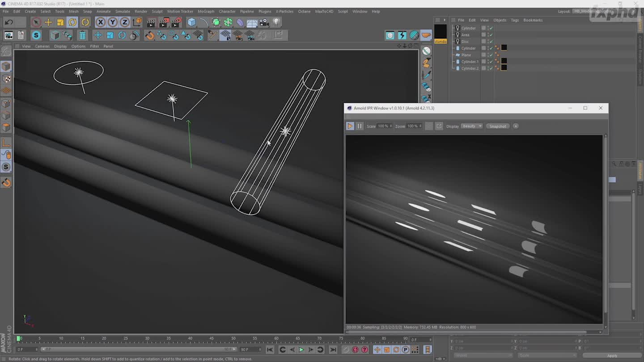Viewport: 644px width, 362px height.
Task: Select the Make Editable cube icon
Action: point(6,67)
